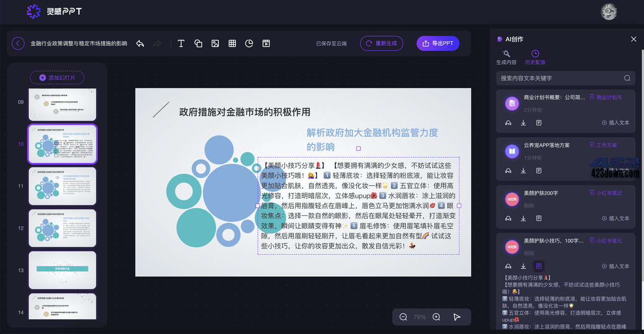Insert text from the 美颜护肤小技巧 entry
Screen dimensions: 644x334
coord(616,266)
